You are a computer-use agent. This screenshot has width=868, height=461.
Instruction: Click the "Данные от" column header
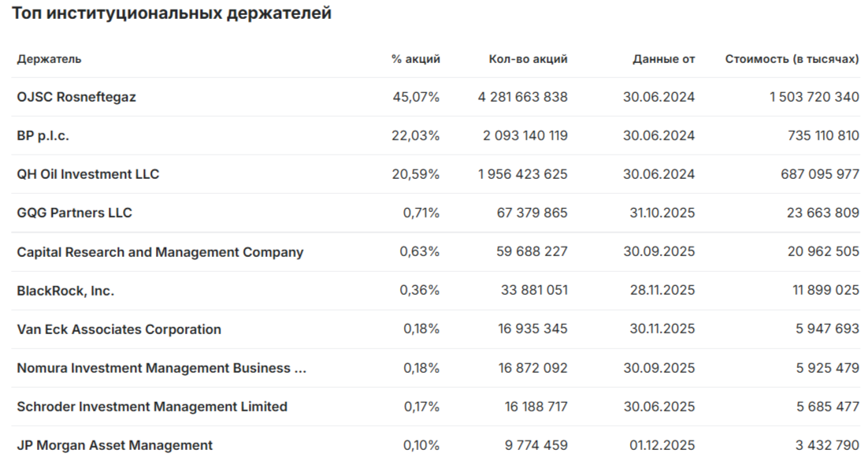coord(664,59)
